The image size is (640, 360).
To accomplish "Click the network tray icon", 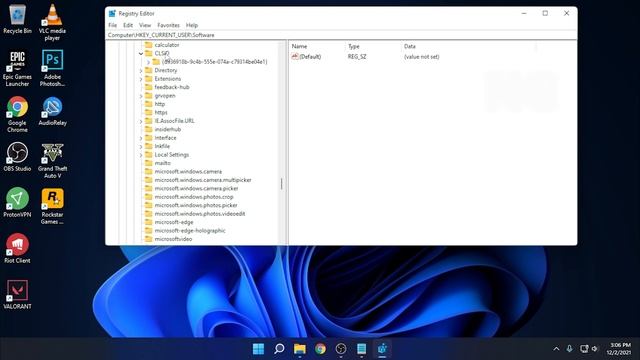I will pos(584,349).
